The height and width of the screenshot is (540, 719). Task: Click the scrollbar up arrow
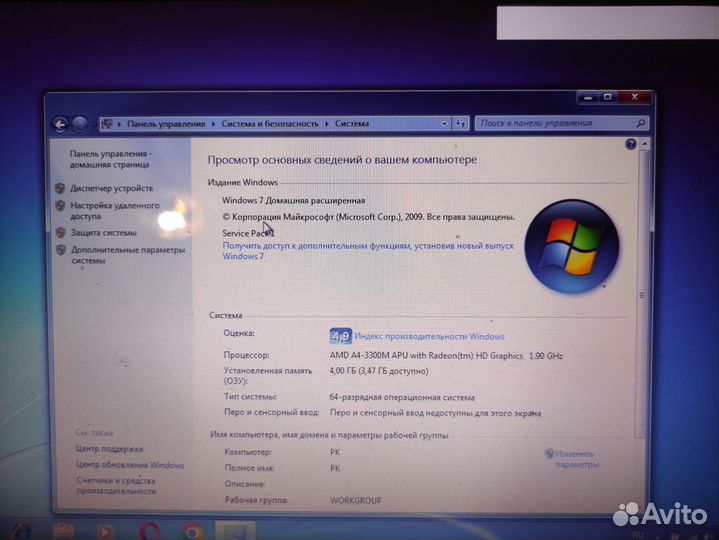click(644, 144)
